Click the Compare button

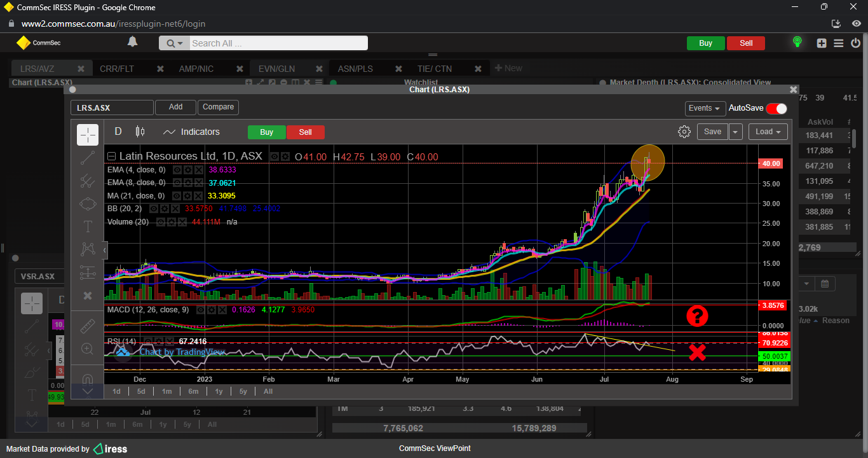[x=218, y=108]
